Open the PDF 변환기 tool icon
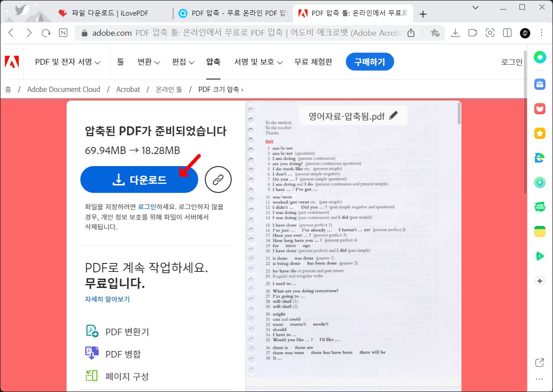This screenshot has width=553, height=392. [91, 331]
